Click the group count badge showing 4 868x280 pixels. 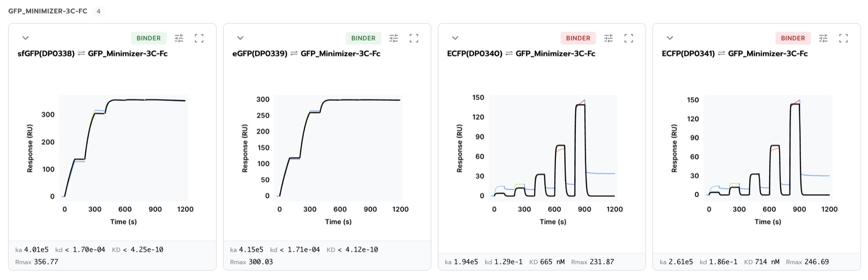point(98,11)
